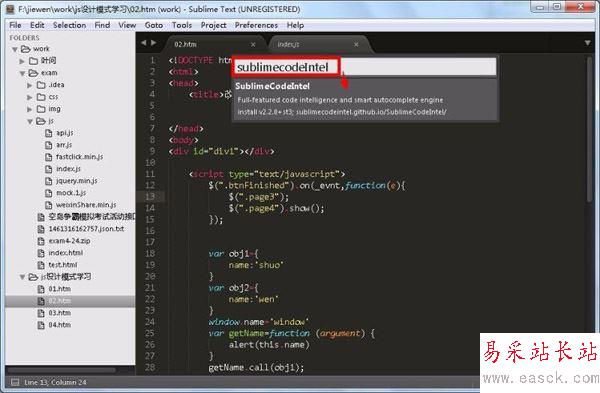This screenshot has width=600, height=393.
Task: Open the View menu
Action: point(127,25)
